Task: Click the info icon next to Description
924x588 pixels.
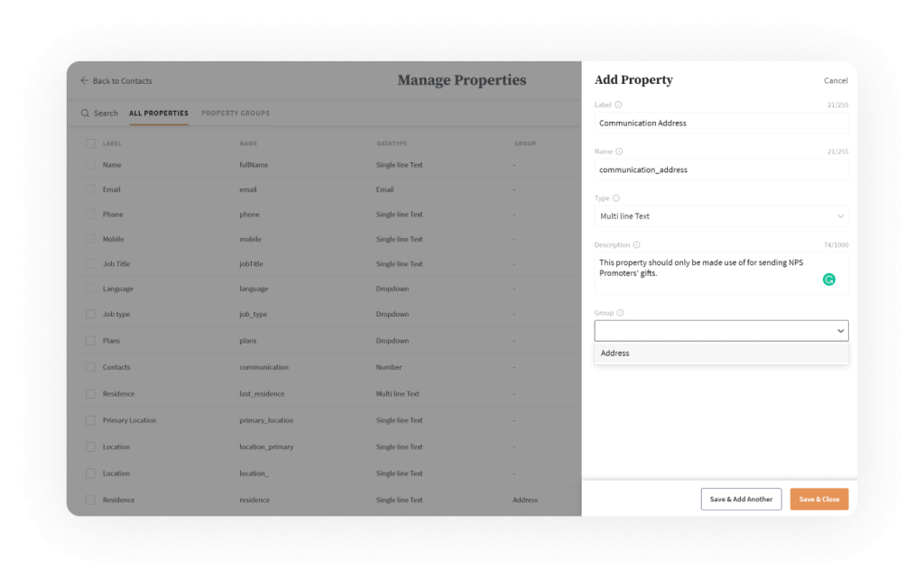Action: 636,244
